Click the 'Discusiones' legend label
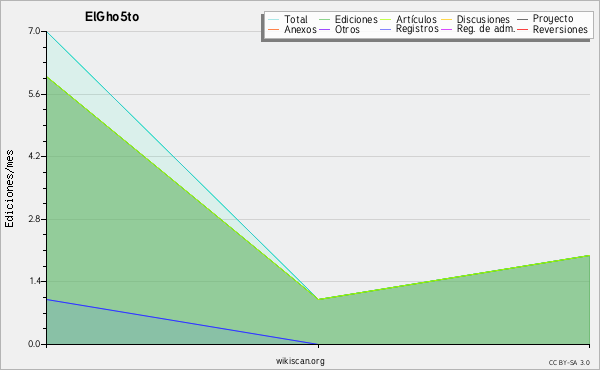Viewport: 600px width, 370px height. pos(483,19)
